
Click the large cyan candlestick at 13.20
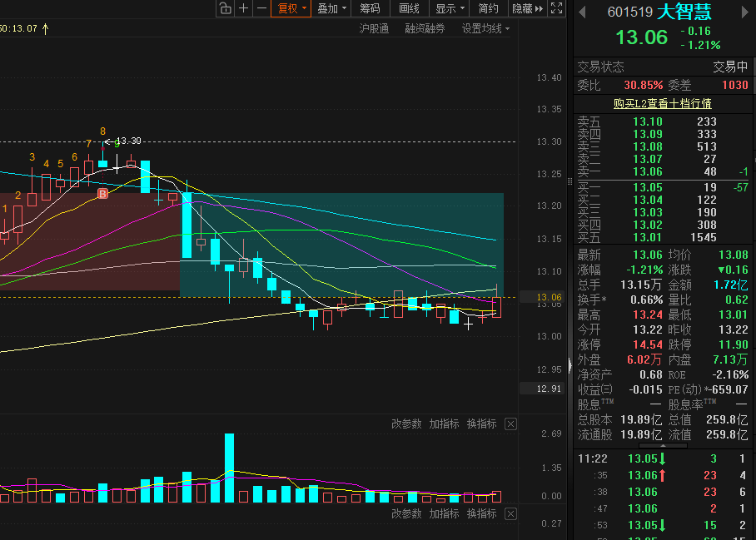point(187,225)
